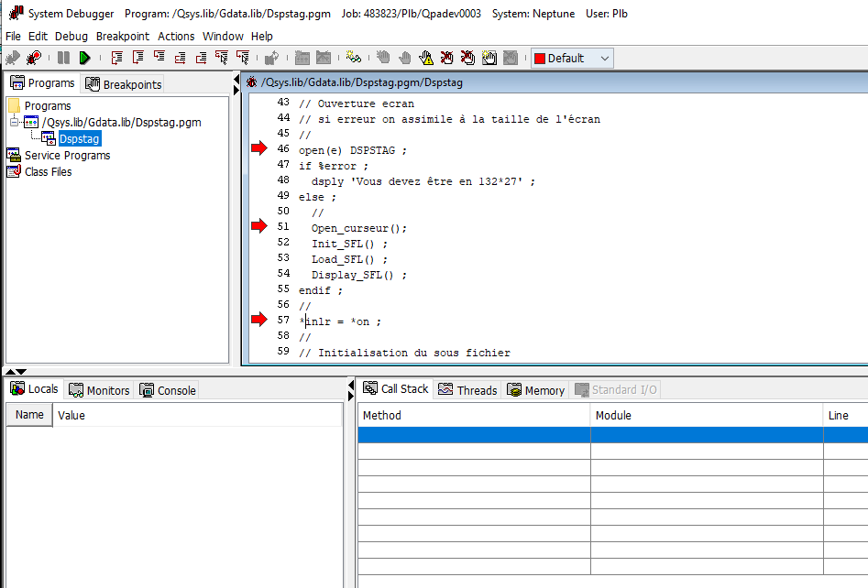
Task: Click the fourth red step icon in toolbar
Action: point(180,58)
